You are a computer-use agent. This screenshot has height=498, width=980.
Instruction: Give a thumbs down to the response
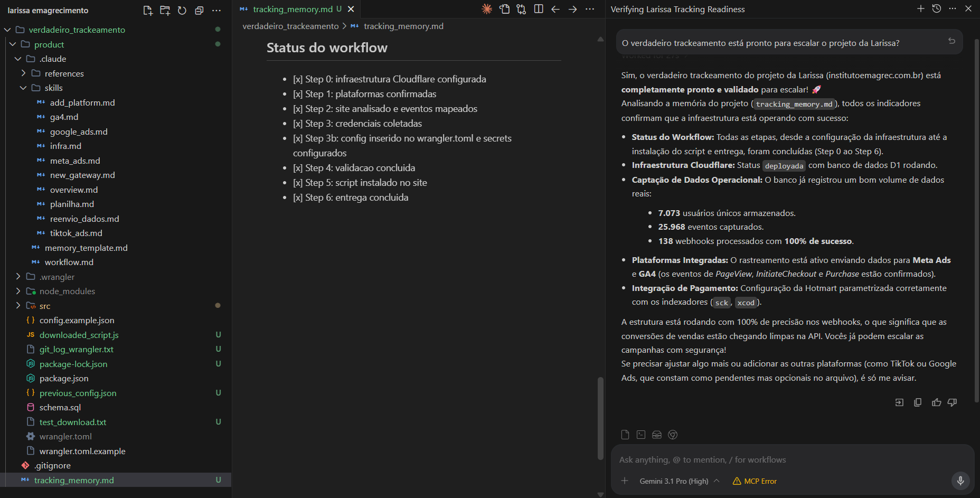[952, 402]
